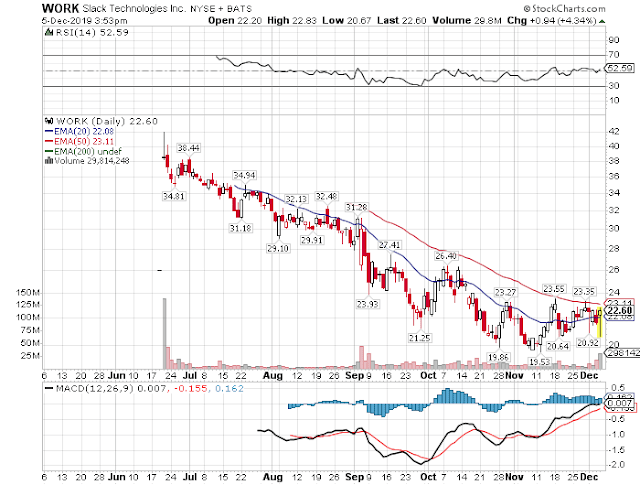640x485 pixels.
Task: Click the 26.40 price high label
Action: [x=446, y=256]
